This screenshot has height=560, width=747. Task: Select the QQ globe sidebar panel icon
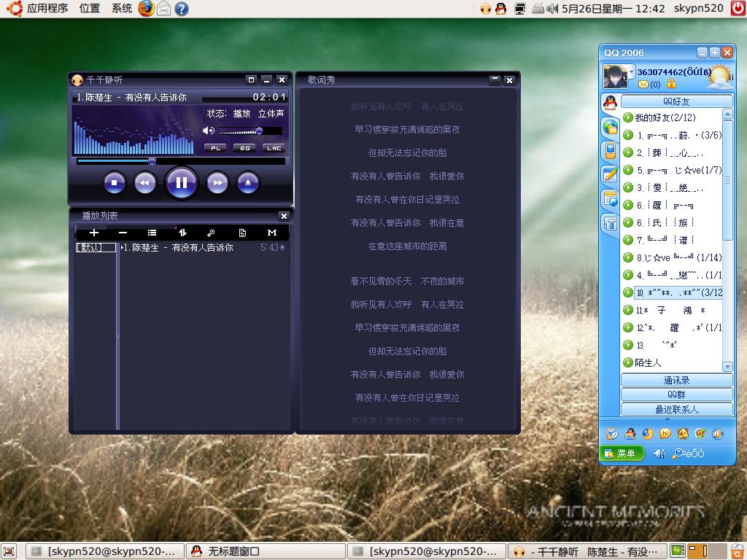point(611,127)
